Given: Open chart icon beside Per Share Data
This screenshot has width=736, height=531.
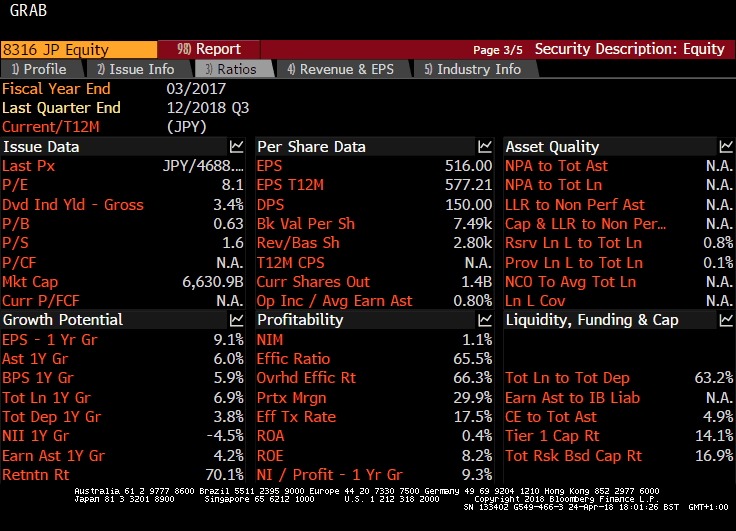Looking at the screenshot, I should tap(485, 147).
